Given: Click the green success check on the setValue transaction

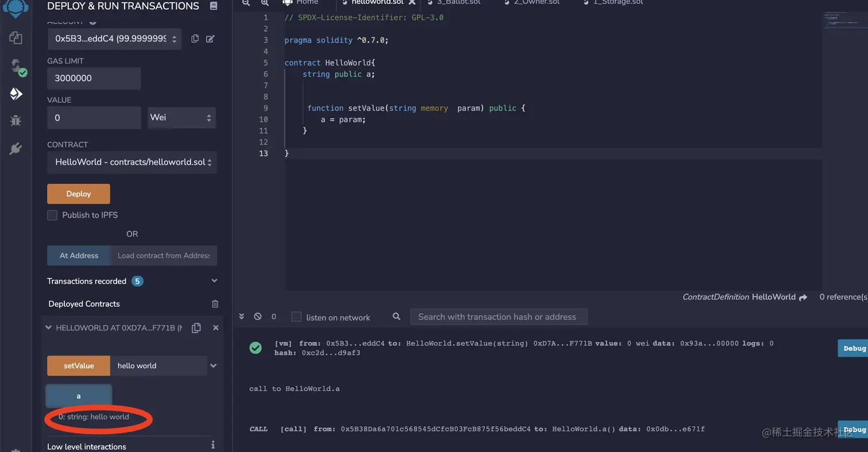Looking at the screenshot, I should [x=255, y=347].
